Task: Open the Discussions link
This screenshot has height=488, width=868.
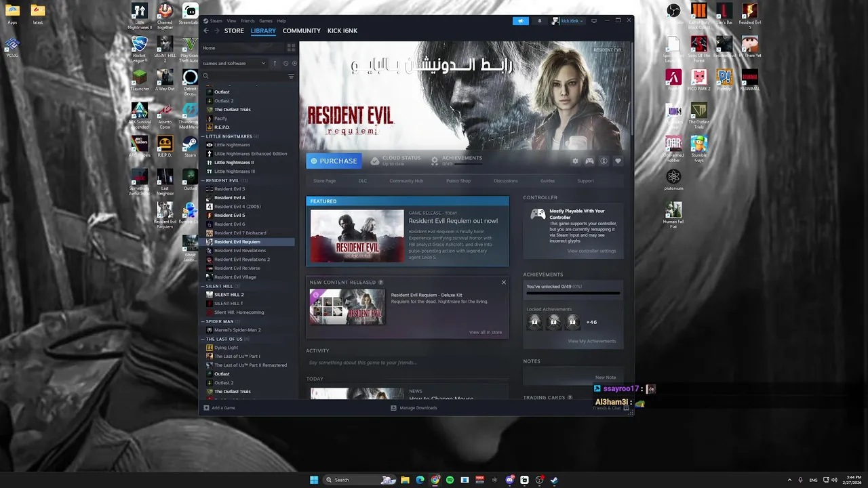Action: 506,181
